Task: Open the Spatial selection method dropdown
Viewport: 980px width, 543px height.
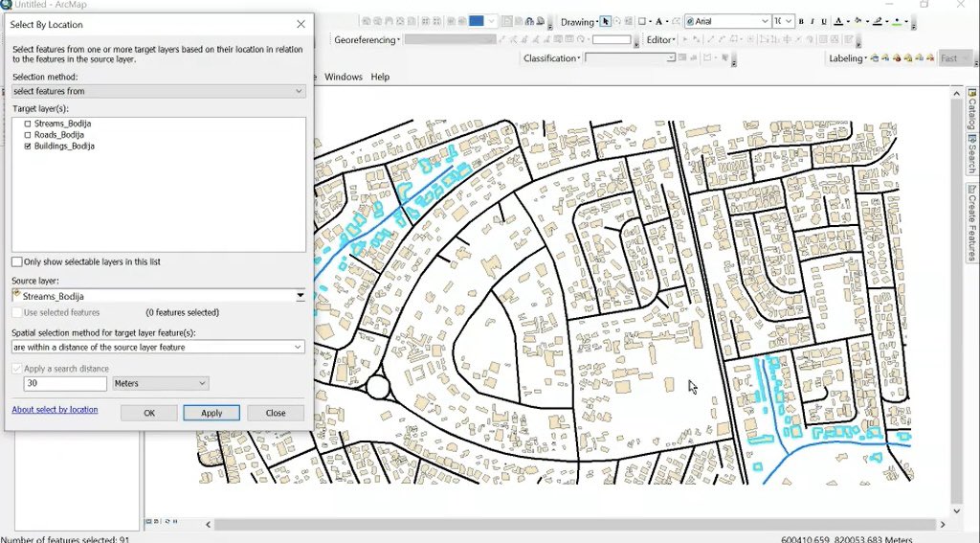Action: pyautogui.click(x=159, y=348)
